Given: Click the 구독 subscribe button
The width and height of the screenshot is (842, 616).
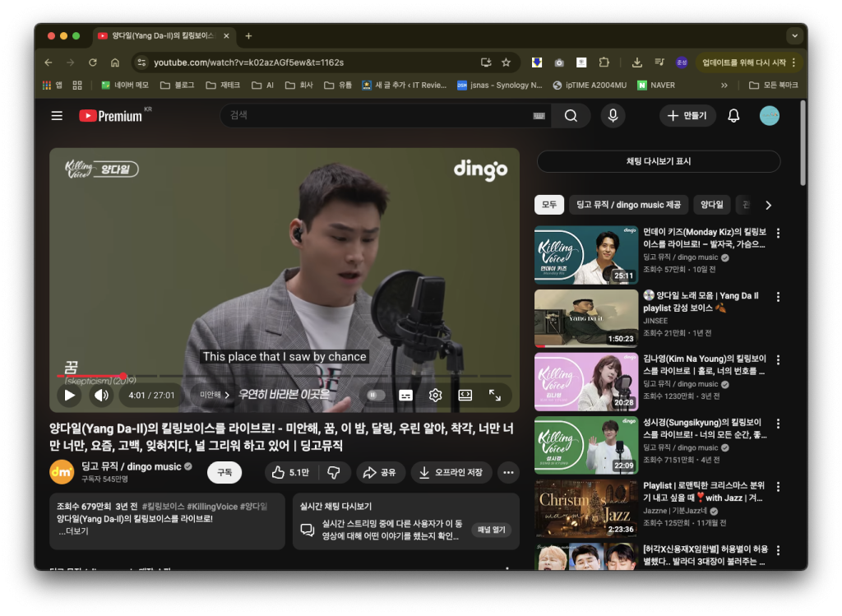Looking at the screenshot, I should [224, 472].
